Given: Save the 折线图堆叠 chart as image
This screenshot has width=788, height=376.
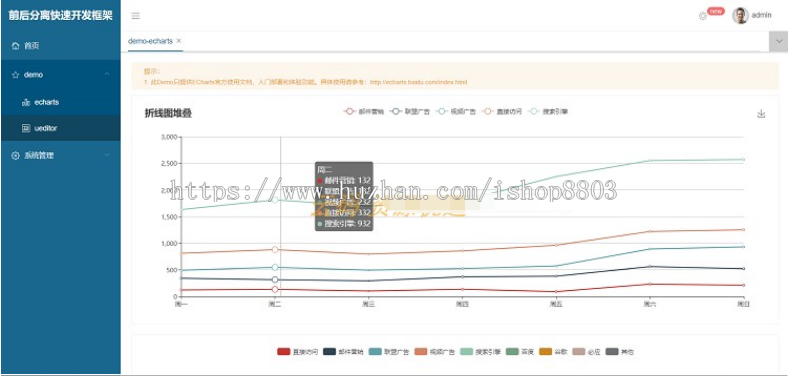Looking at the screenshot, I should pyautogui.click(x=761, y=114).
